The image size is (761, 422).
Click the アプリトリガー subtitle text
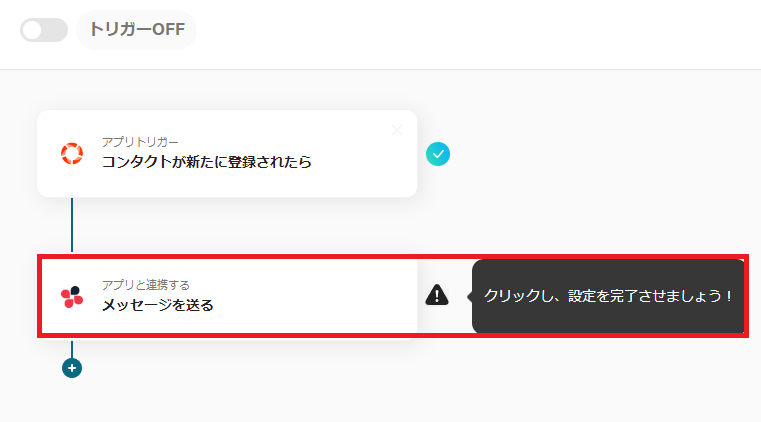pyautogui.click(x=140, y=142)
